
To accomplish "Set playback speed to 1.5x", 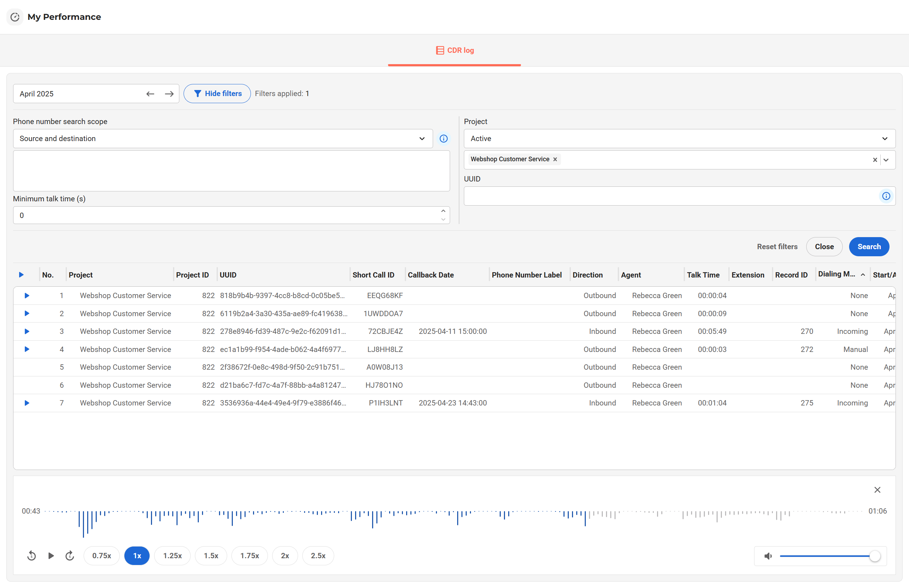I will pyautogui.click(x=211, y=556).
